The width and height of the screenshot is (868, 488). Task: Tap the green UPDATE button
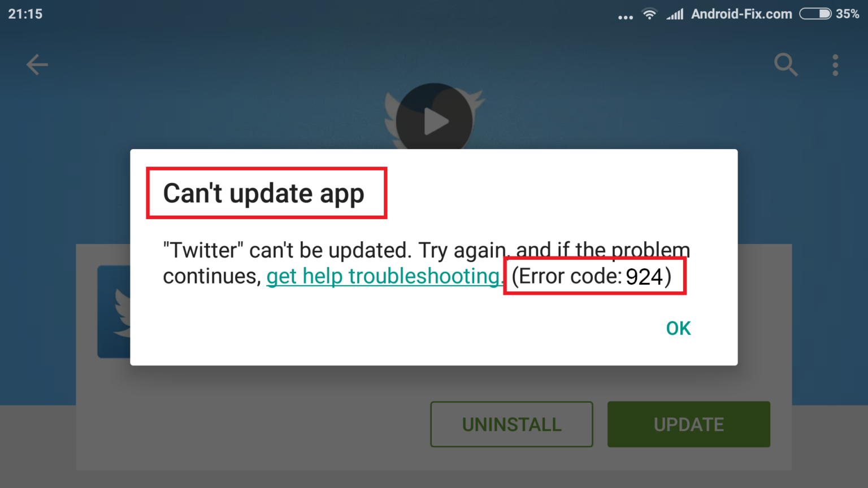(688, 424)
